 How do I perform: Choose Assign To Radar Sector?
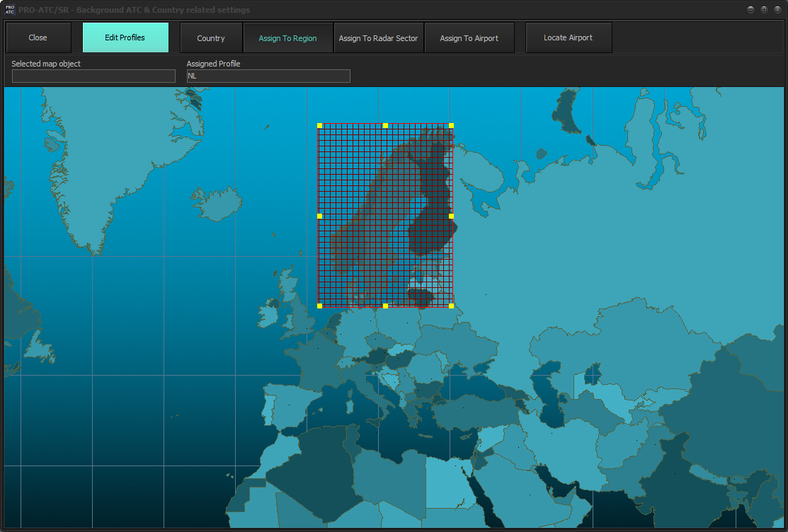click(x=378, y=38)
